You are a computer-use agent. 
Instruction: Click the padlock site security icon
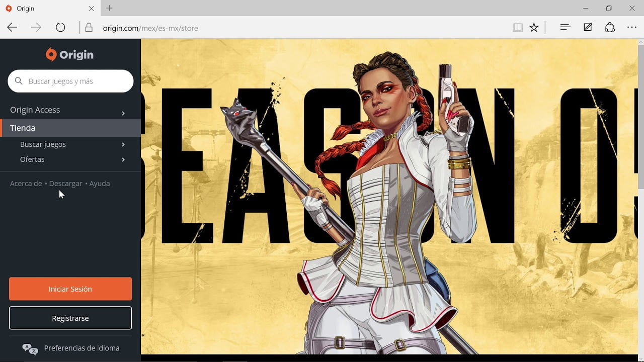point(89,28)
